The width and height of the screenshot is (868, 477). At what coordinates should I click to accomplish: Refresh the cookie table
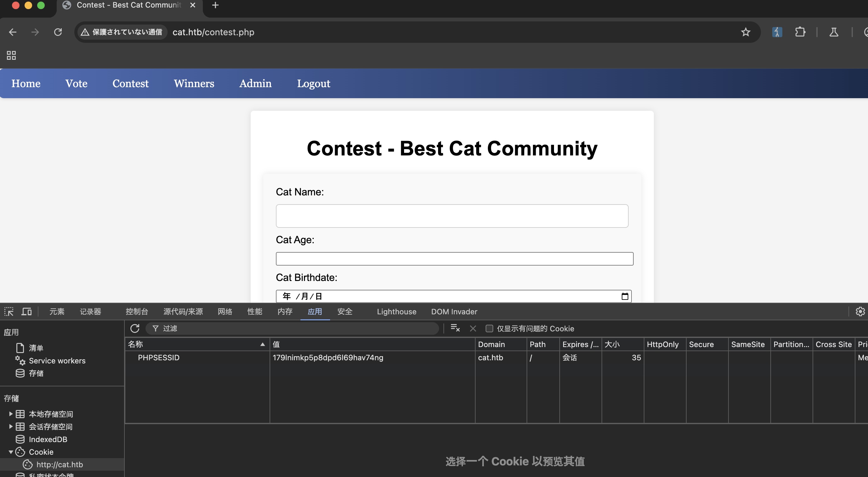coord(135,328)
